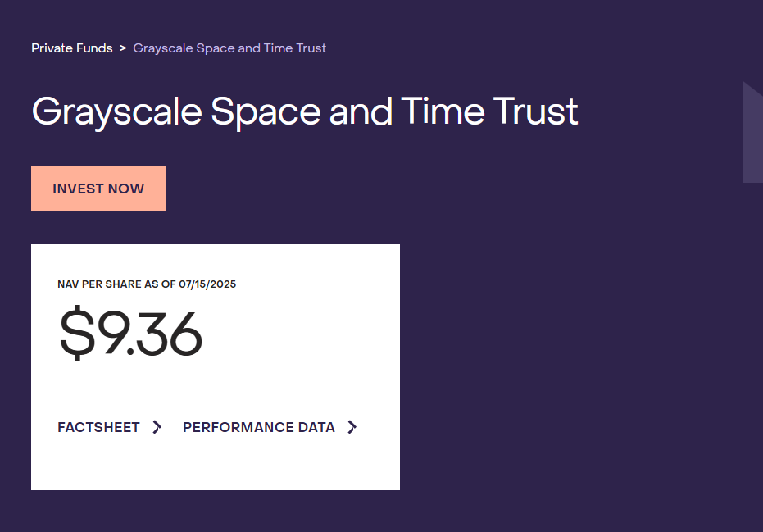Click the word Trust in the breadcrumb
The image size is (763, 532).
pos(311,48)
